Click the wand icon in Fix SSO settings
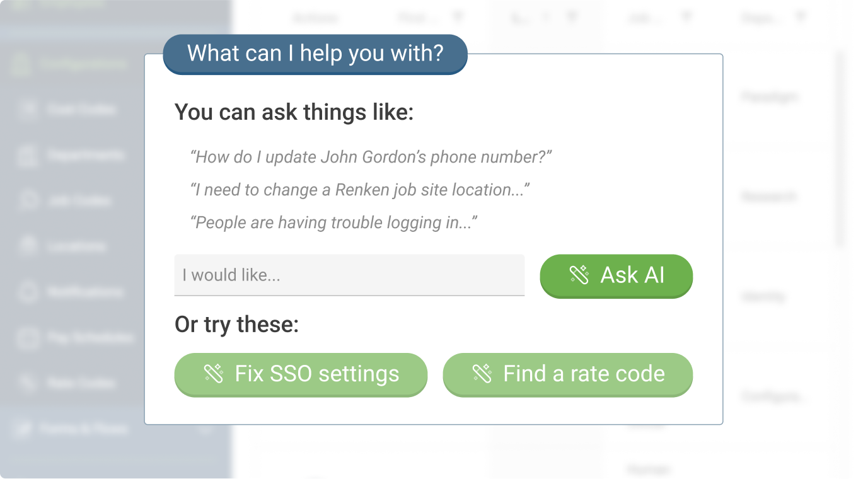The width and height of the screenshot is (868, 479). point(213,374)
